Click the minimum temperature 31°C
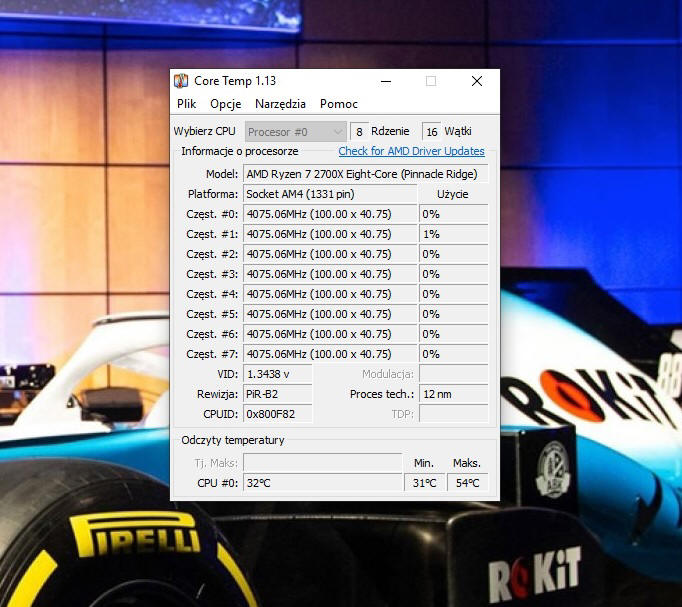The image size is (682, 607). [x=425, y=483]
